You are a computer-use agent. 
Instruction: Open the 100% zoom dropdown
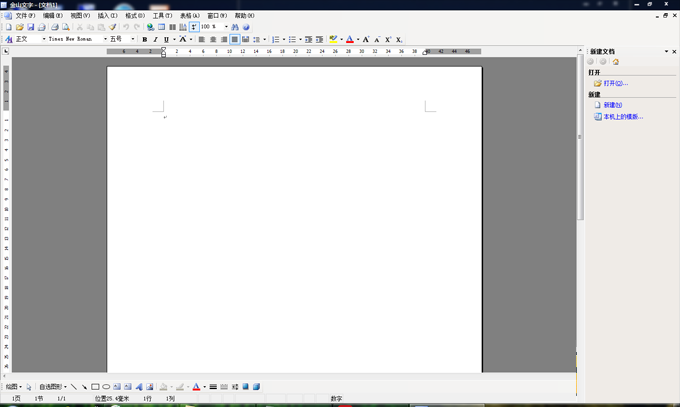pyautogui.click(x=226, y=27)
